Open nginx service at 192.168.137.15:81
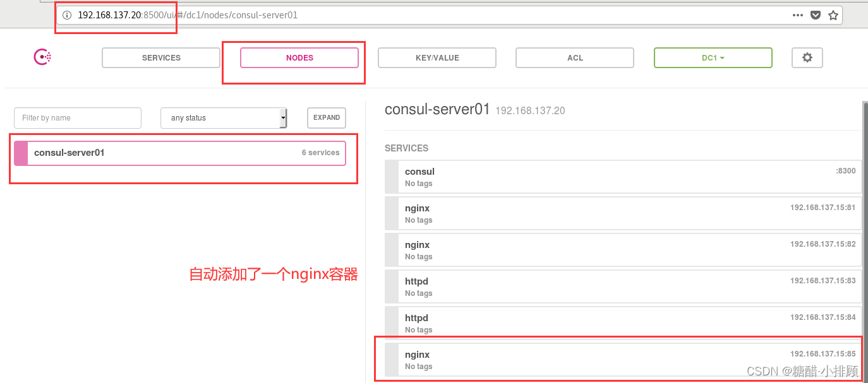This screenshot has width=868, height=383. 623,213
